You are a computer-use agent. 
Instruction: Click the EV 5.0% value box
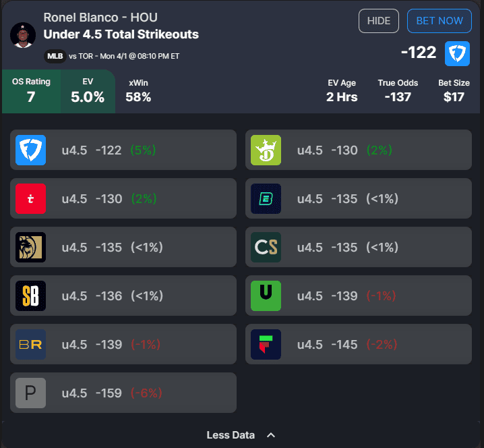tap(88, 90)
